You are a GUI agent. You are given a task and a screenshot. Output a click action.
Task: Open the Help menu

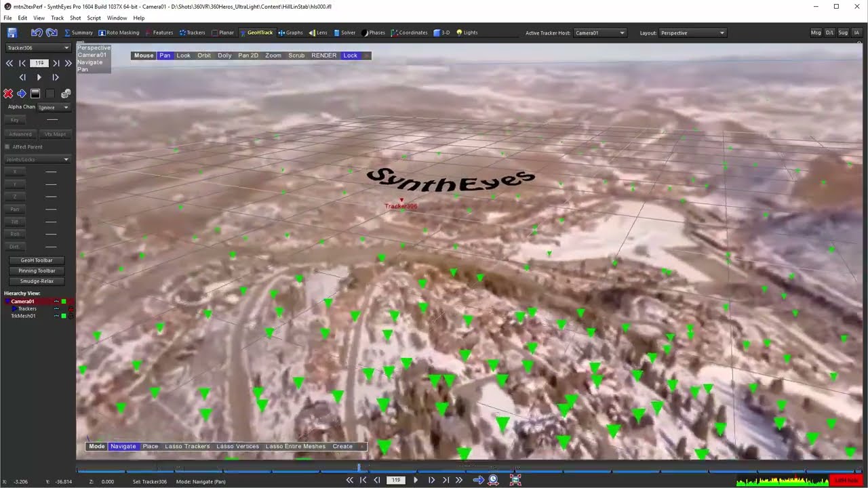(x=139, y=18)
